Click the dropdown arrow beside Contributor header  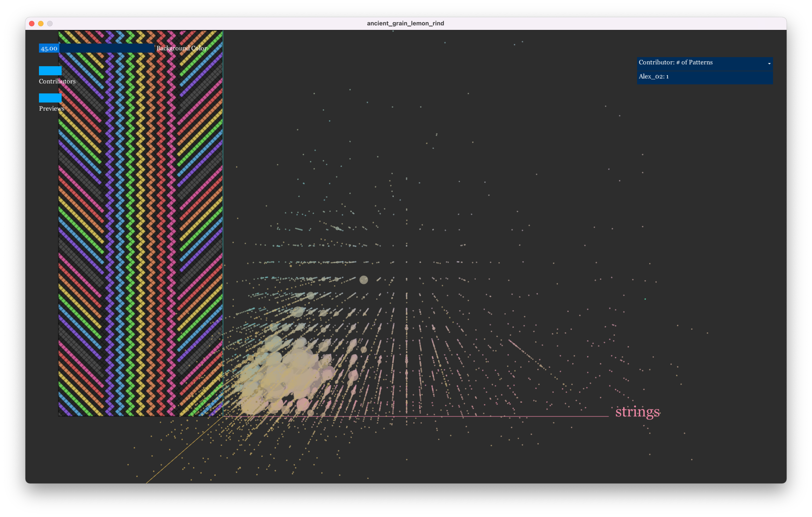[x=769, y=63]
